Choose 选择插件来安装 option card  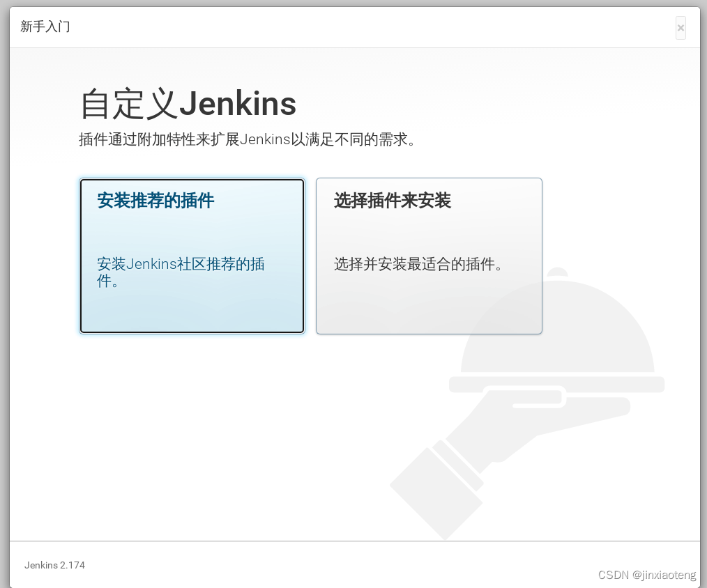pyautogui.click(x=429, y=256)
